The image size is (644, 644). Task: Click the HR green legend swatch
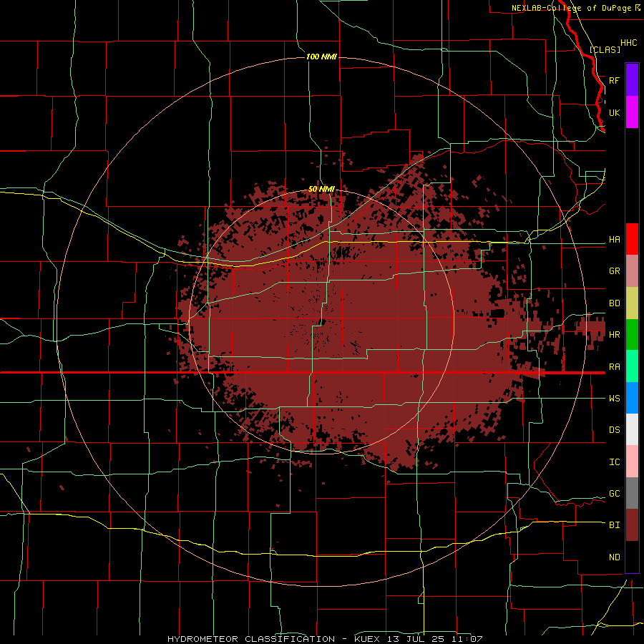click(x=632, y=335)
